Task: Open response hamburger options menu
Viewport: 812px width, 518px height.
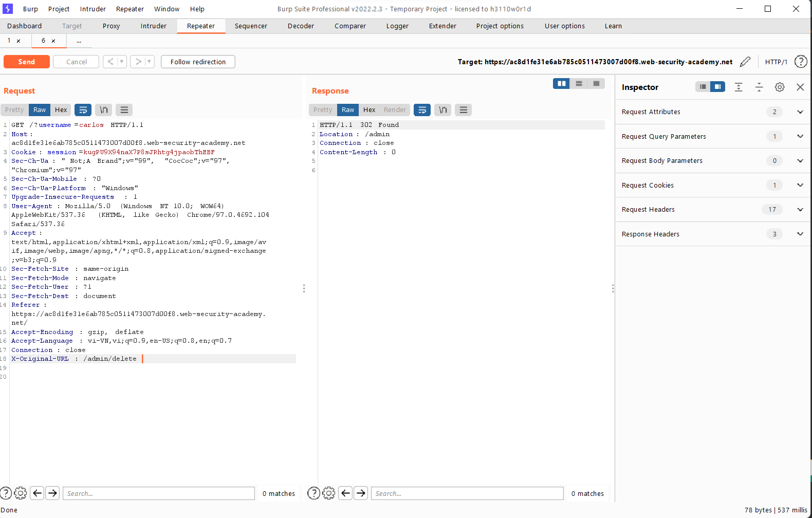Action: click(464, 110)
